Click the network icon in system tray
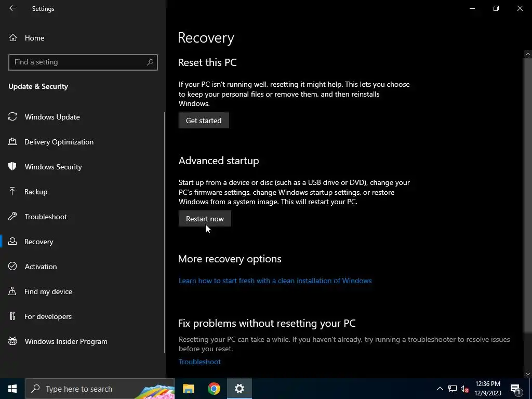Image resolution: width=532 pixels, height=399 pixels. pyautogui.click(x=453, y=389)
